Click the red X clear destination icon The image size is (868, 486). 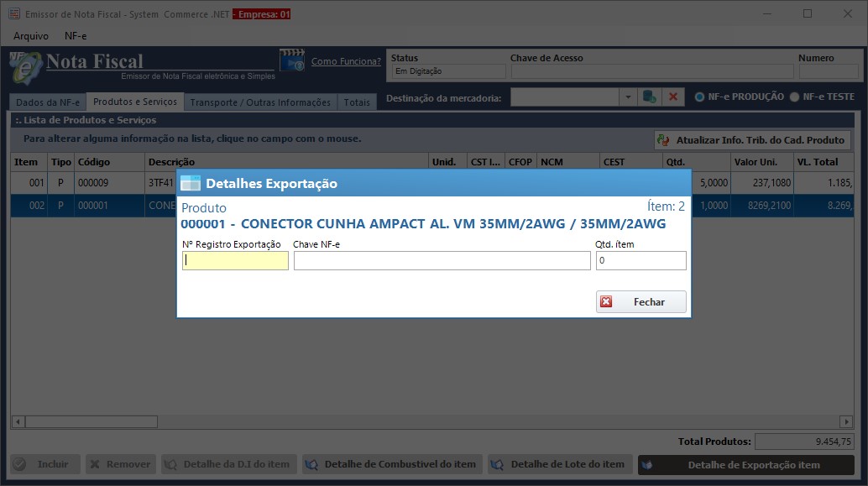tap(672, 97)
